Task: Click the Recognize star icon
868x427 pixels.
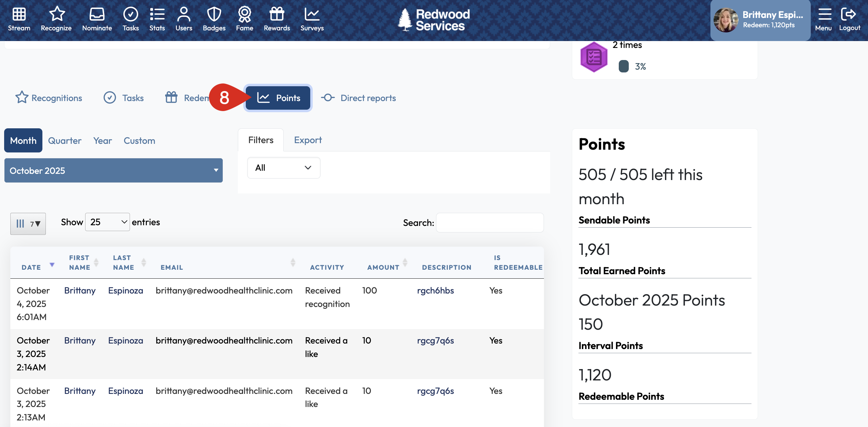Action: [x=57, y=14]
